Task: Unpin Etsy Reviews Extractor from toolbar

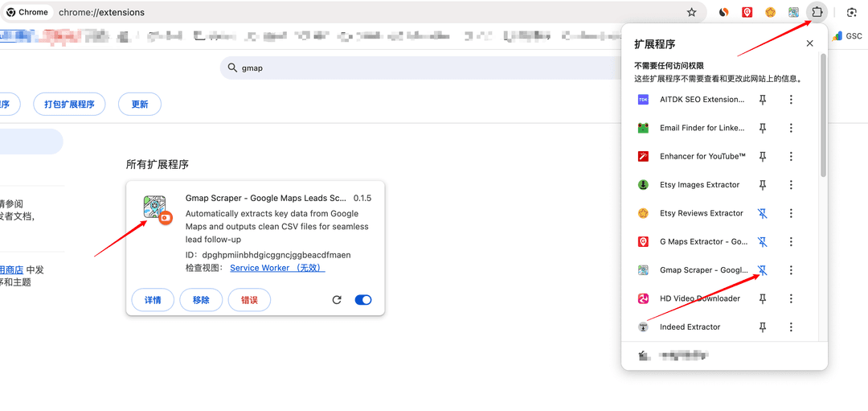Action: pyautogui.click(x=762, y=213)
